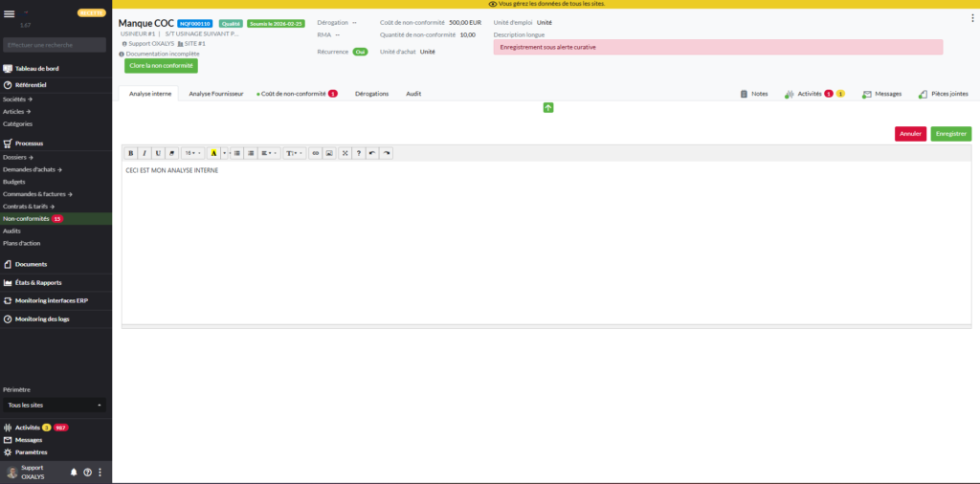Screen dimensions: 980x484
Task: Insert a picture via the editor toolbar
Action: coord(328,153)
